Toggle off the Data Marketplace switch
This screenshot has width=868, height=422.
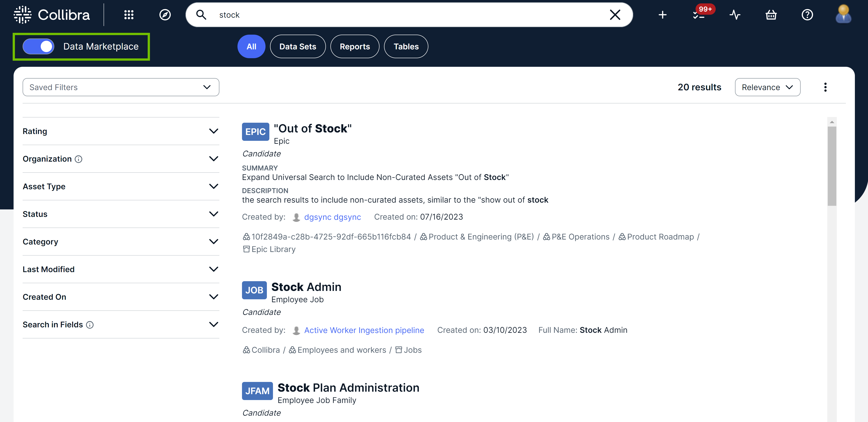click(x=38, y=46)
